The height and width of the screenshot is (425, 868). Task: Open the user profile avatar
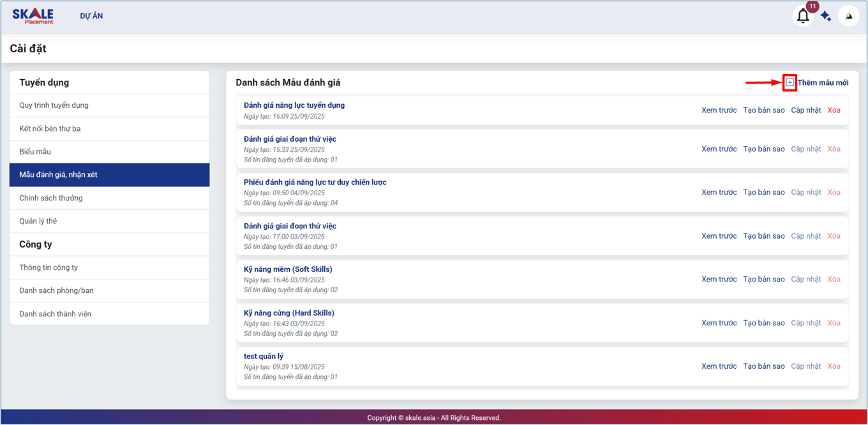849,17
